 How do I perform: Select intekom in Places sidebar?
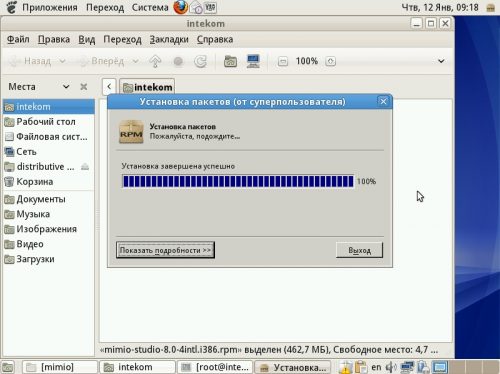[x=49, y=107]
